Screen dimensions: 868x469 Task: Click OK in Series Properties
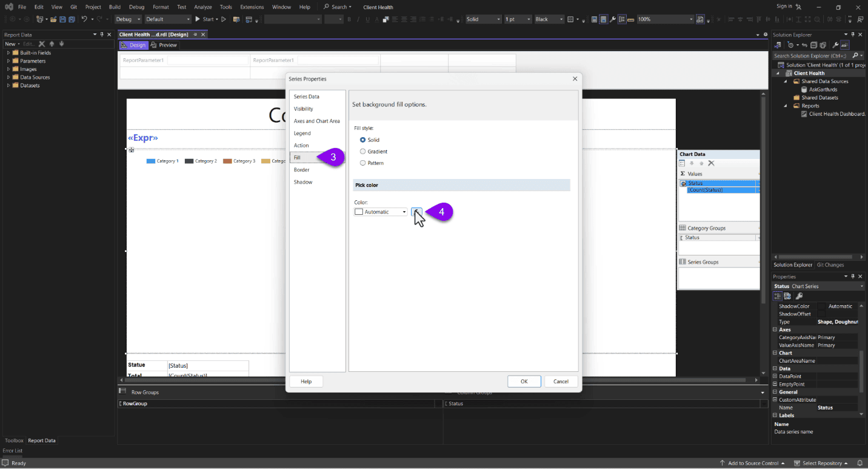click(x=524, y=382)
